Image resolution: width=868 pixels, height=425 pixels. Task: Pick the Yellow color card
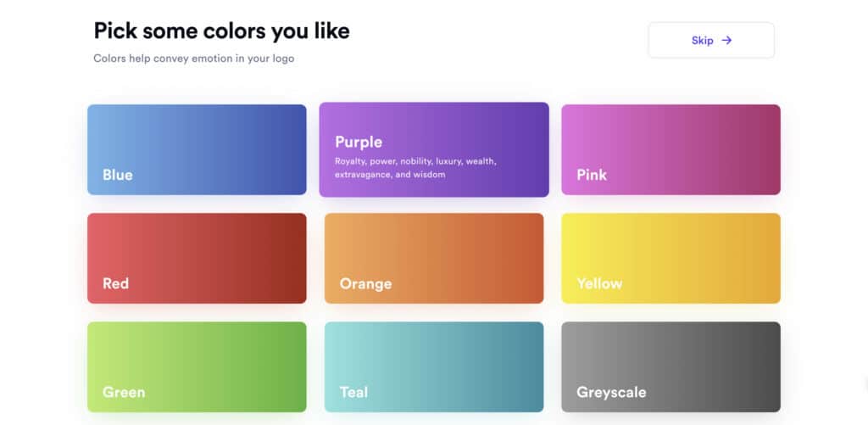671,258
